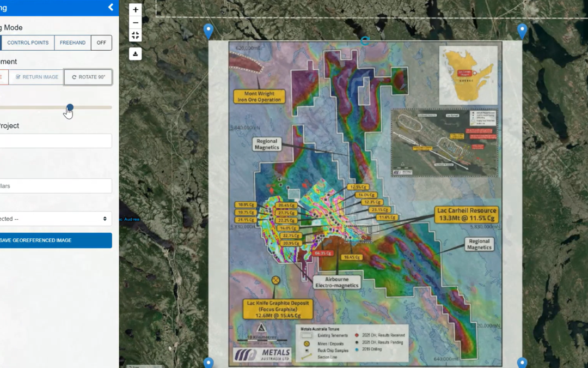Select the bottom-left corner pin marker
Screen dimensions: 588x368
tap(208, 363)
